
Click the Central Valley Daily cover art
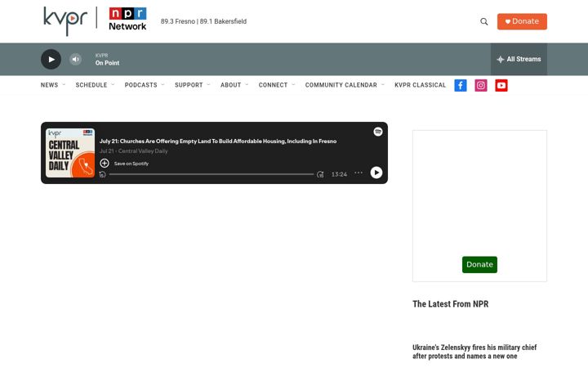[70, 153]
